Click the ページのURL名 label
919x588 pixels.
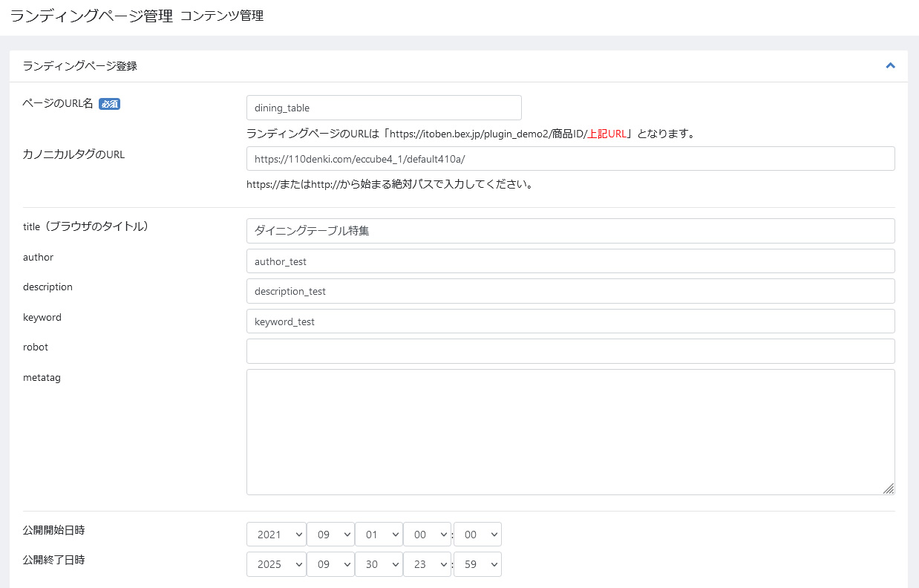pos(58,104)
